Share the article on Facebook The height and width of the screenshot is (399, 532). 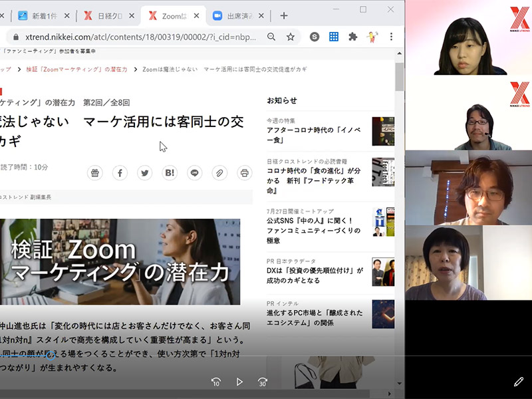coord(120,173)
